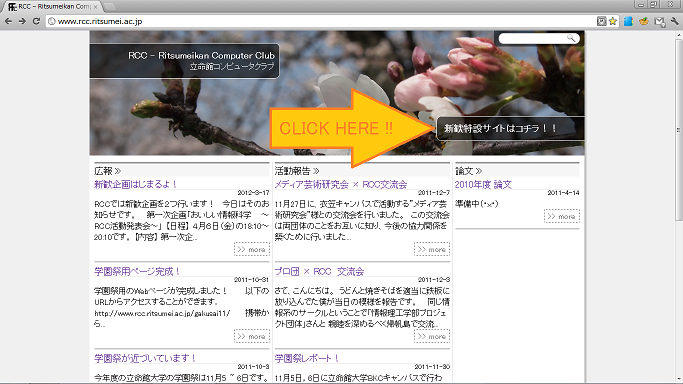Click more under 新歓企画はじまるよ！
Image resolution: width=683 pixels, height=384 pixels.
(x=252, y=249)
